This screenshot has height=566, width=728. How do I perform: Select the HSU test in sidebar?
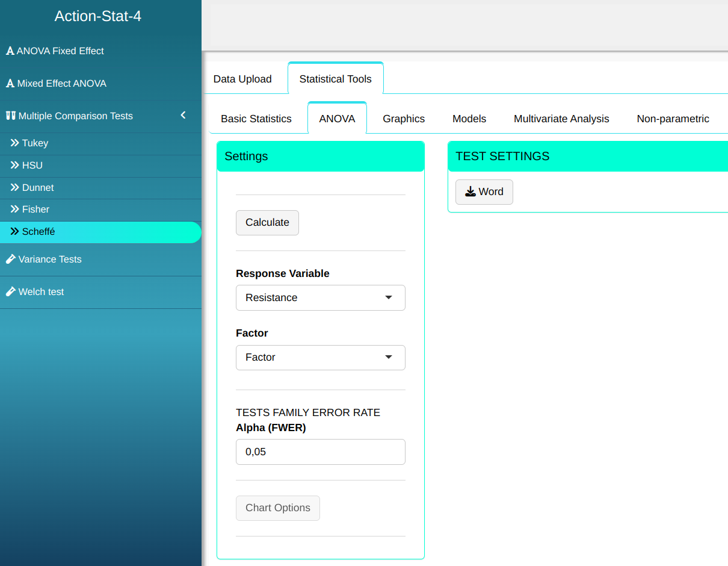click(x=32, y=165)
